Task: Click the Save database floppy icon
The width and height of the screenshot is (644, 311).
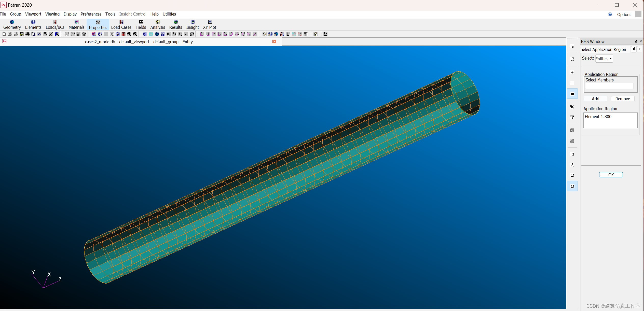Action: (22, 34)
